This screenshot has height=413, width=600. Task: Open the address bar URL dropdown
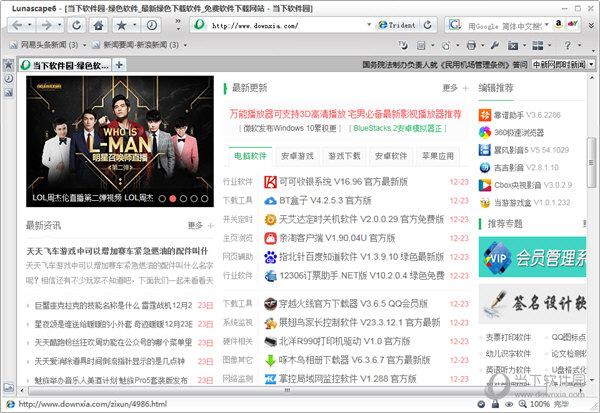click(x=369, y=25)
